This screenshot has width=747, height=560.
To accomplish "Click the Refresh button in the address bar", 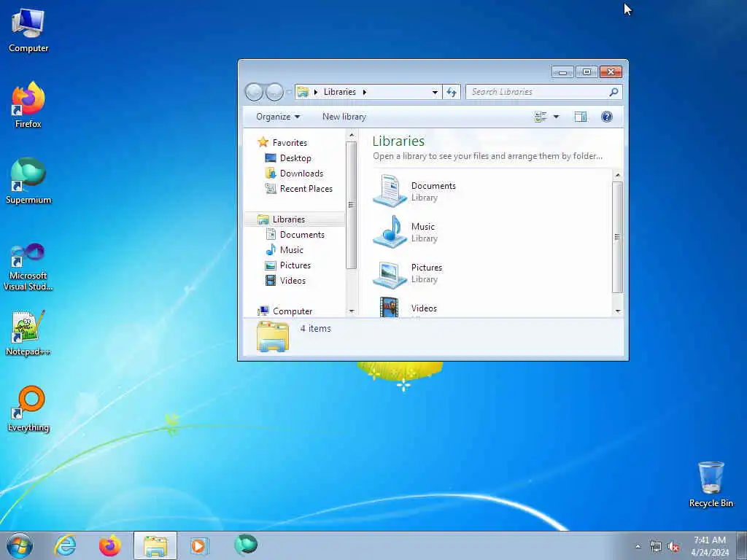I will [451, 92].
